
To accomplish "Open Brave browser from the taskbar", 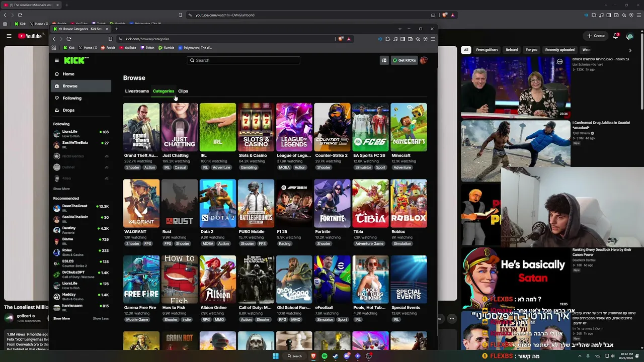I will point(313,356).
